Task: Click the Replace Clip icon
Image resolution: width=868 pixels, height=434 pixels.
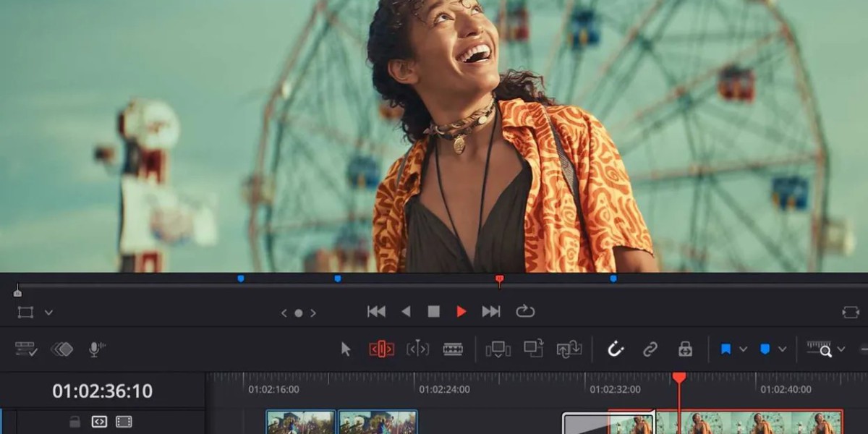Action: tap(569, 349)
